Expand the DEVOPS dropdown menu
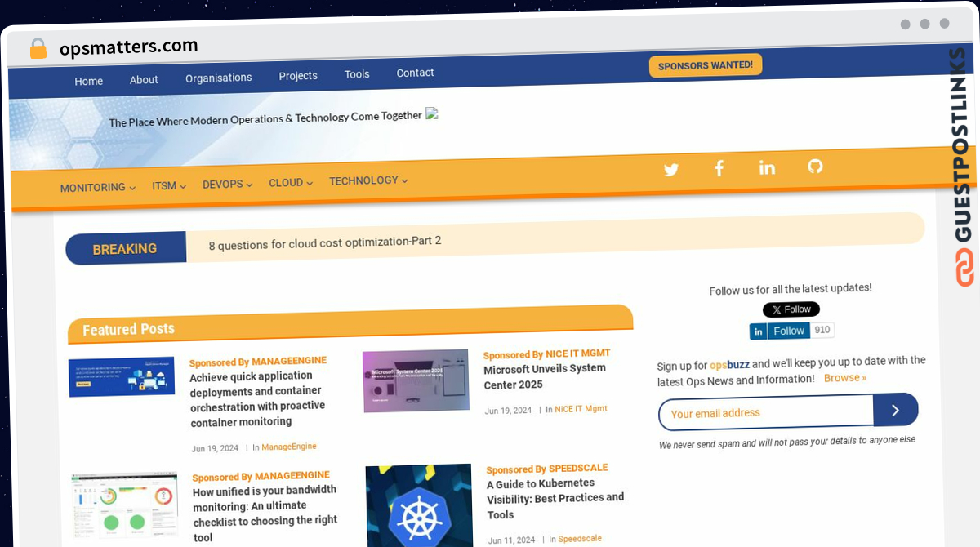The height and width of the screenshot is (547, 980). 228,185
